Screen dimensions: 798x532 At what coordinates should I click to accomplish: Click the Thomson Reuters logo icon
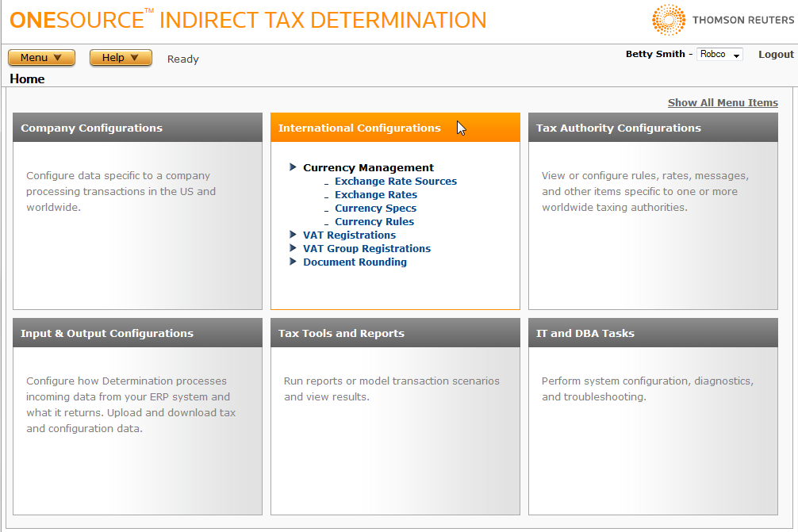669,21
